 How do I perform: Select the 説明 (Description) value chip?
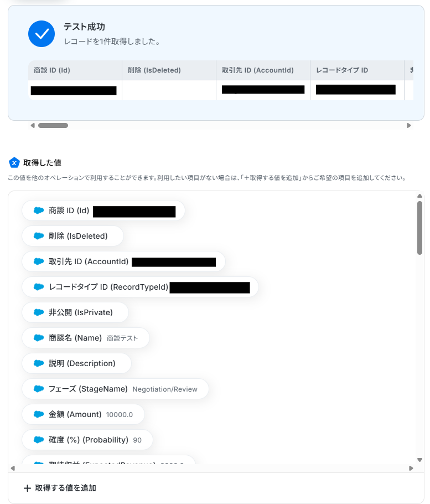(76, 363)
